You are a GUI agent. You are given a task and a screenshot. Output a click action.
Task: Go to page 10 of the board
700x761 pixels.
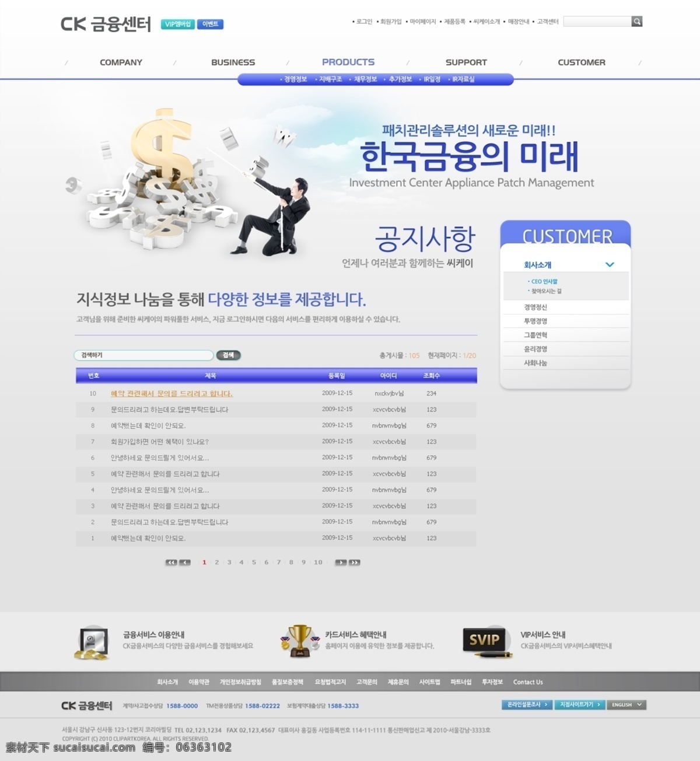318,563
